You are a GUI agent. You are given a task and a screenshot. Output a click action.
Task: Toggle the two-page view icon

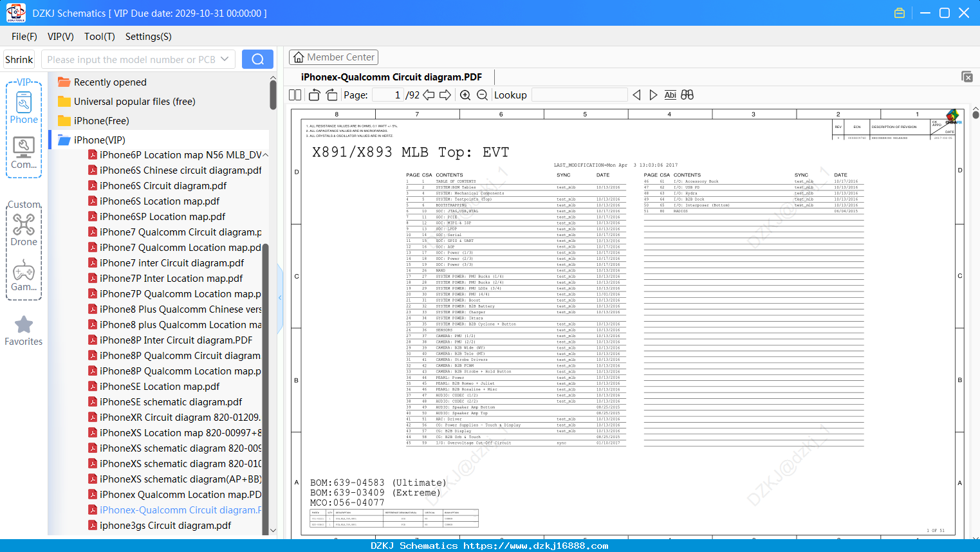[295, 95]
